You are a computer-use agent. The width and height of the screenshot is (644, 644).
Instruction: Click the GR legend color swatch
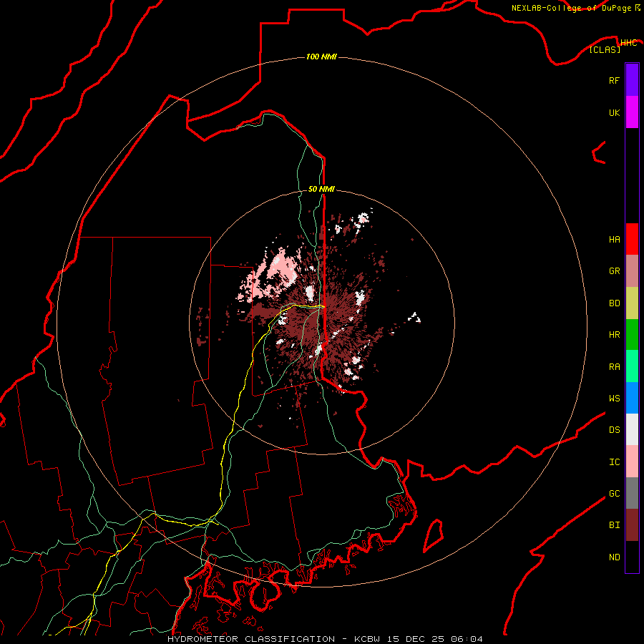(632, 271)
